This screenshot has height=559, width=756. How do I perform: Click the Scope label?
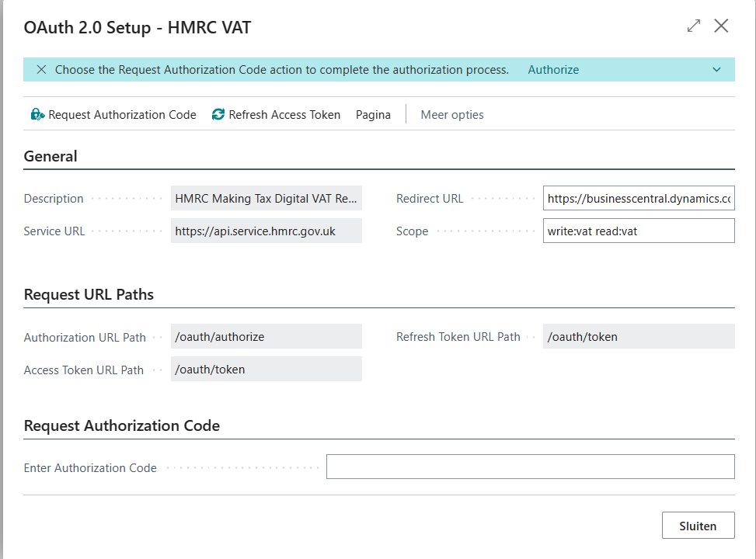click(413, 231)
